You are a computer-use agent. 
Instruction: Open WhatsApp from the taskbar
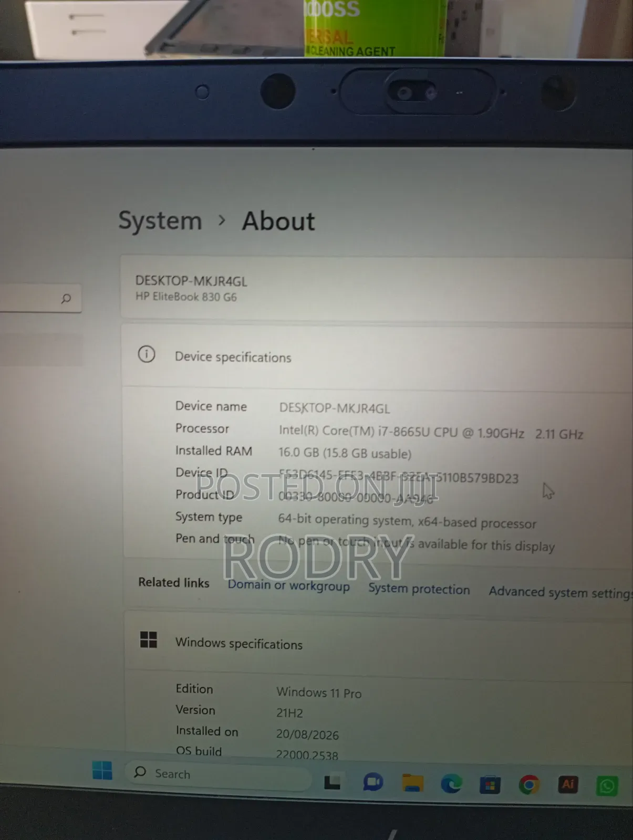(x=607, y=786)
